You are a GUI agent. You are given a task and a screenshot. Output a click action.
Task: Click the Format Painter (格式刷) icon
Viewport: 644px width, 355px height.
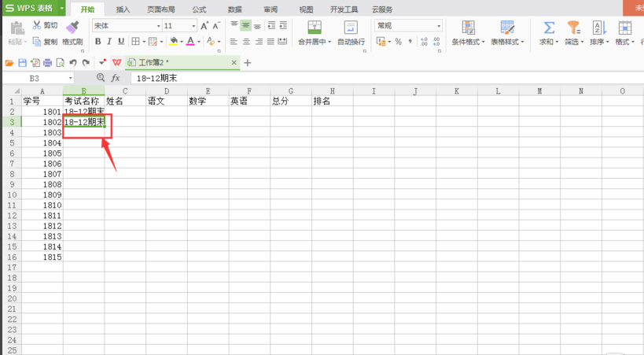point(73,28)
